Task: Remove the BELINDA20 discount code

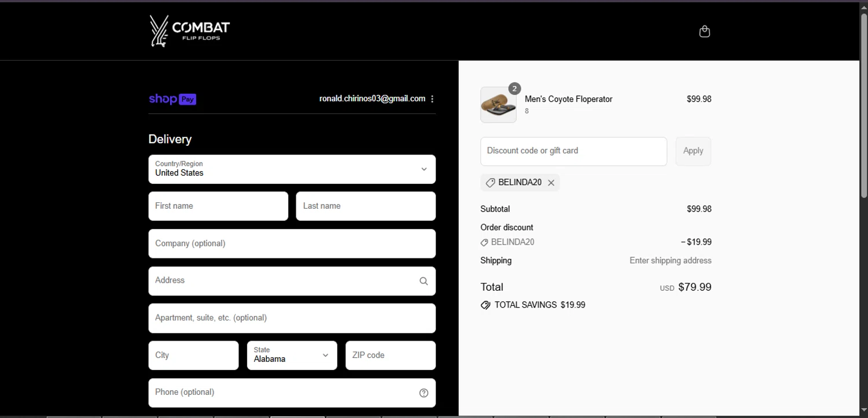Action: (x=551, y=183)
